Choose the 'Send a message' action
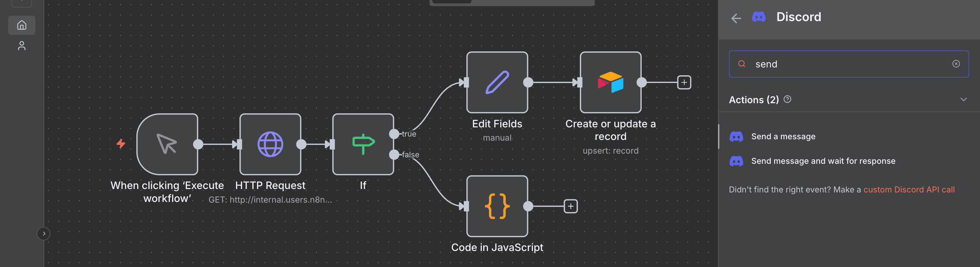This screenshot has width=980, height=267. pyautogui.click(x=848, y=136)
